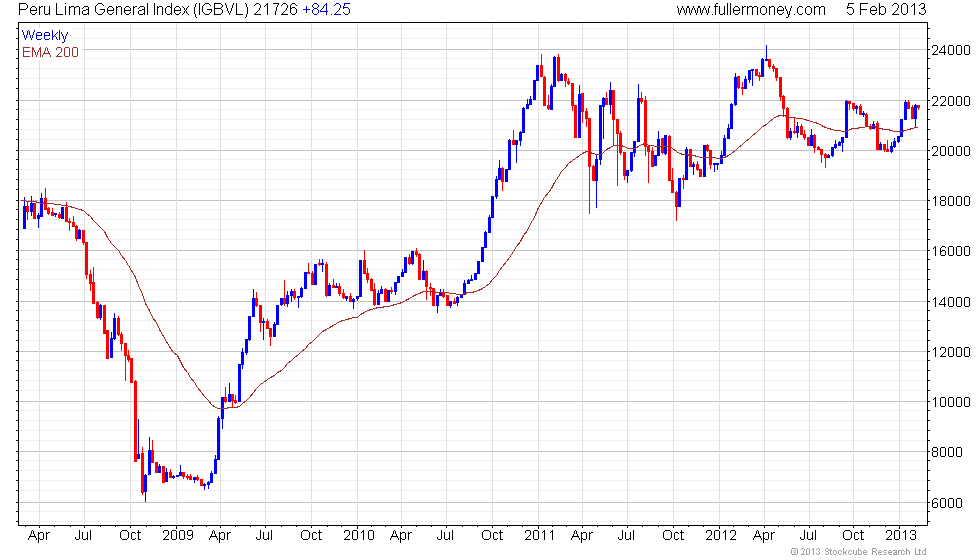980x560 pixels.
Task: Select the index value 21726
Action: 275,9
